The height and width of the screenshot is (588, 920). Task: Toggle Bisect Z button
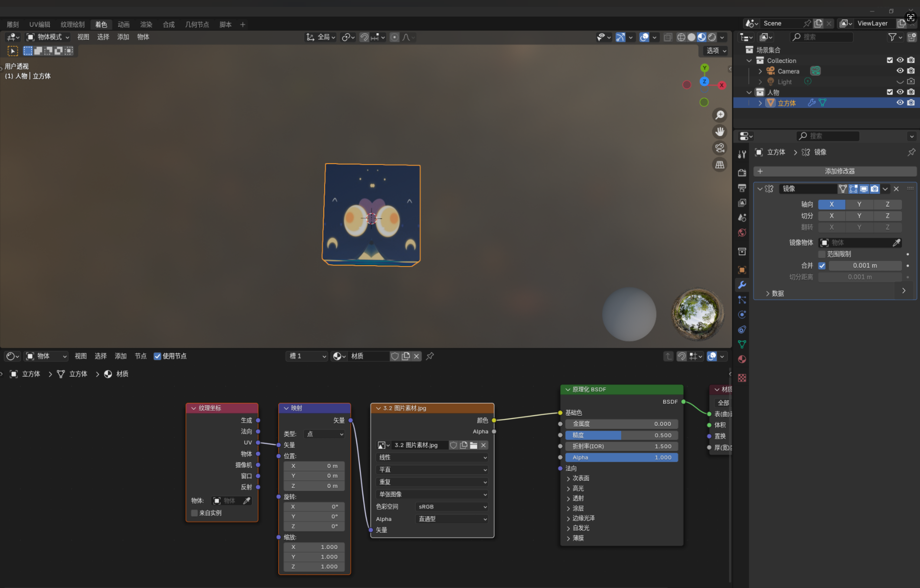click(887, 216)
